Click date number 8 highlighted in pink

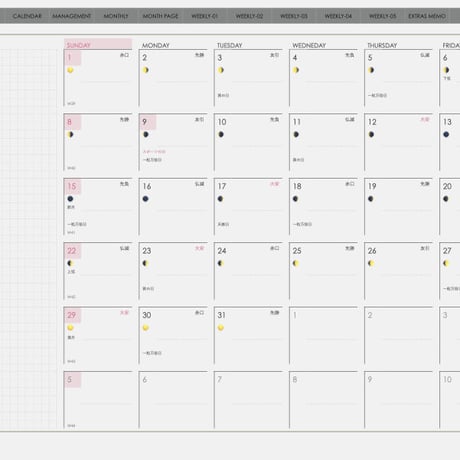click(70, 122)
